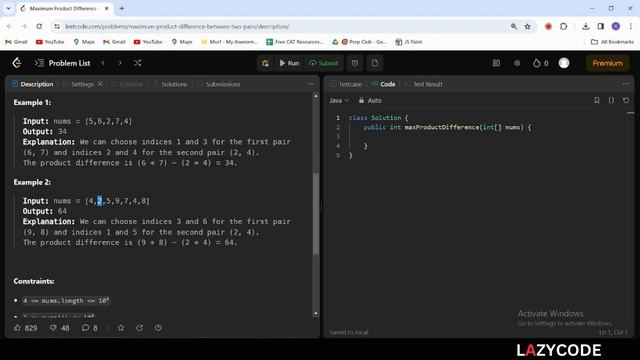Share the problem icon
Viewport: 640px width, 360px height.
point(140,328)
